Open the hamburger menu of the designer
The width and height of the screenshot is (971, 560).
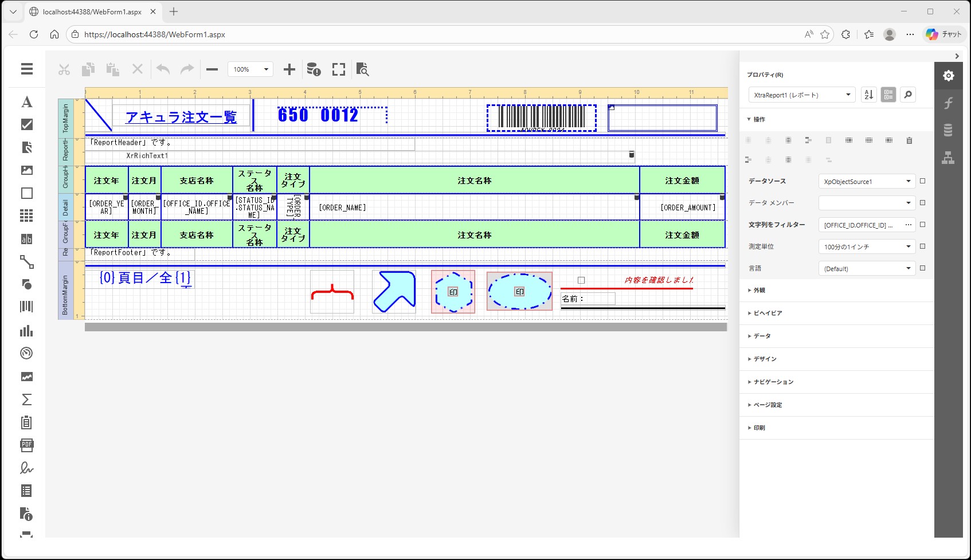tap(26, 69)
